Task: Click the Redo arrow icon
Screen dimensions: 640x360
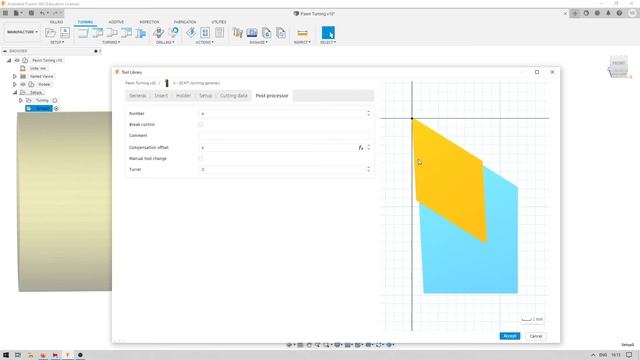Action: click(x=56, y=13)
